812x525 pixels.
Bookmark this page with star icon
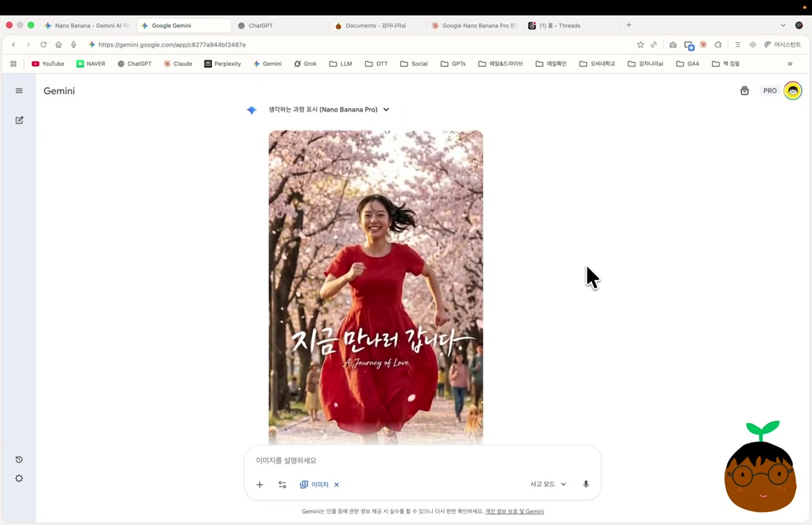click(641, 44)
